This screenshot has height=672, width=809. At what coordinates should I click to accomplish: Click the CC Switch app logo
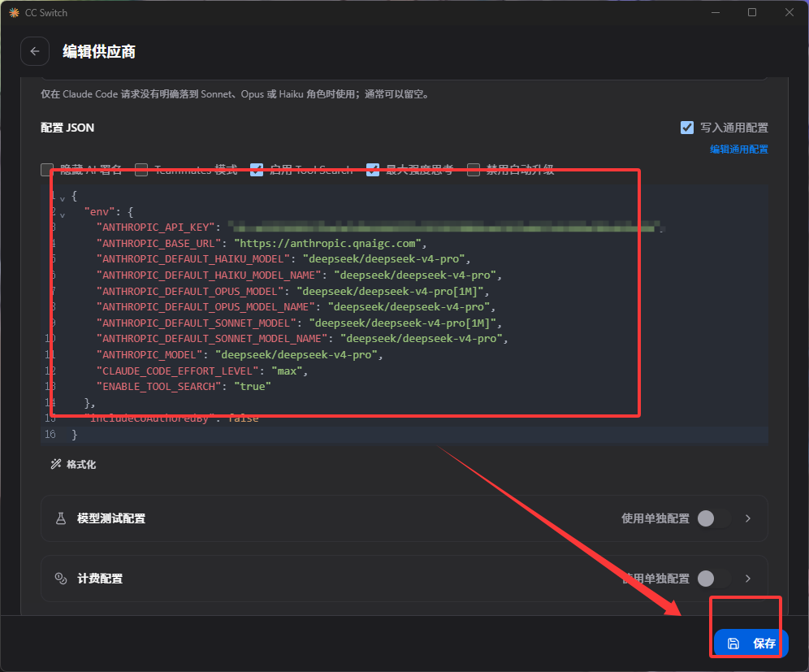pos(14,12)
